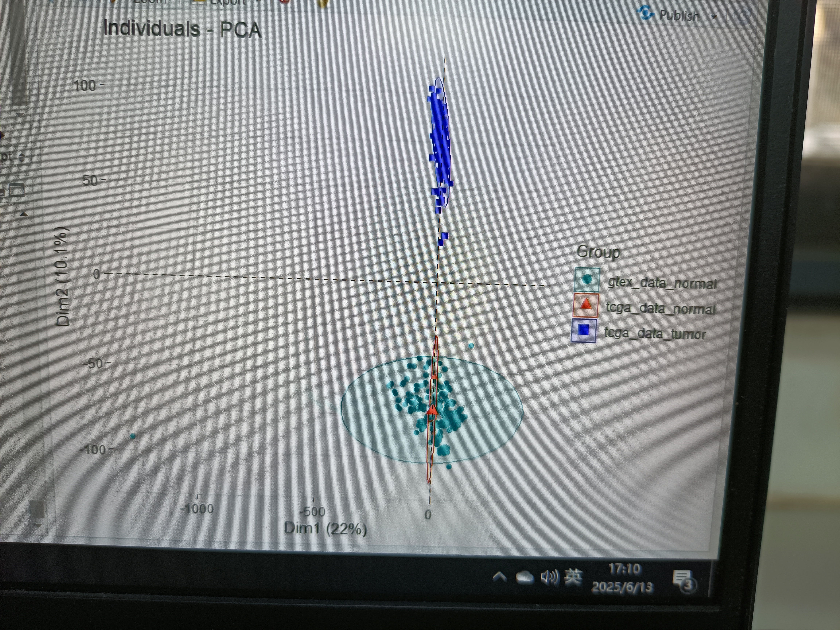This screenshot has width=840, height=630.
Task: Open the pt unit stepper dropdown
Action: (x=22, y=157)
